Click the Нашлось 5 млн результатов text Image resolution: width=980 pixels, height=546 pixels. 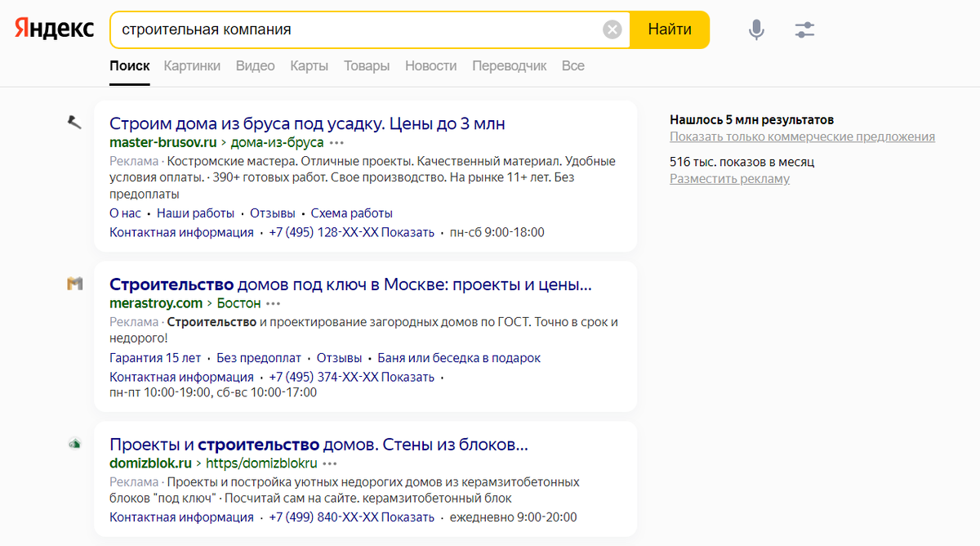pos(752,120)
